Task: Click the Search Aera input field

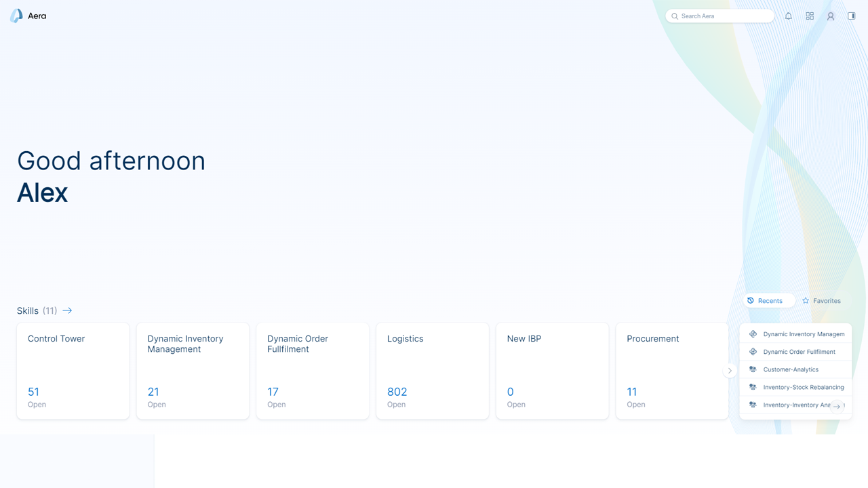Action: tap(719, 16)
